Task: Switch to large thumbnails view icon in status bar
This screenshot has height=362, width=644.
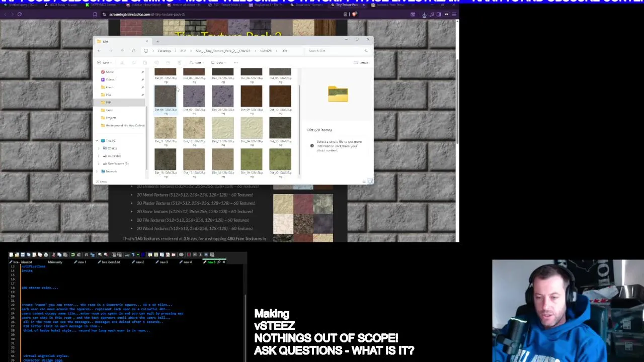Action: point(370,182)
